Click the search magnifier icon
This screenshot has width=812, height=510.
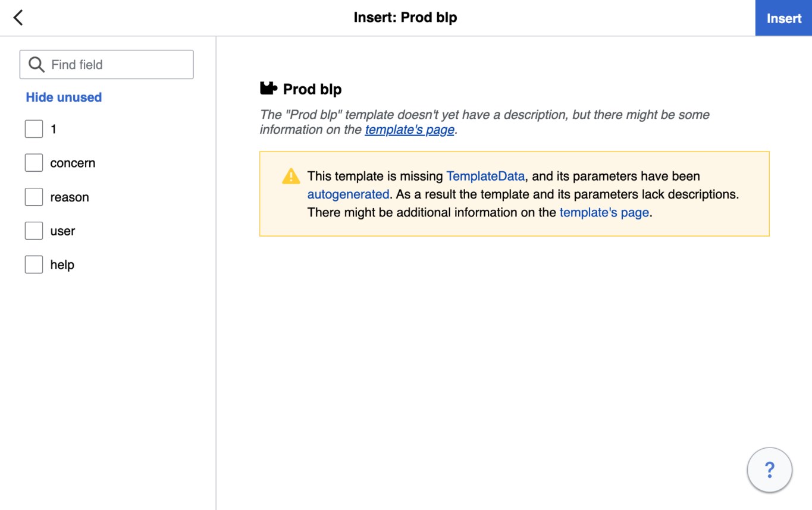coord(36,65)
